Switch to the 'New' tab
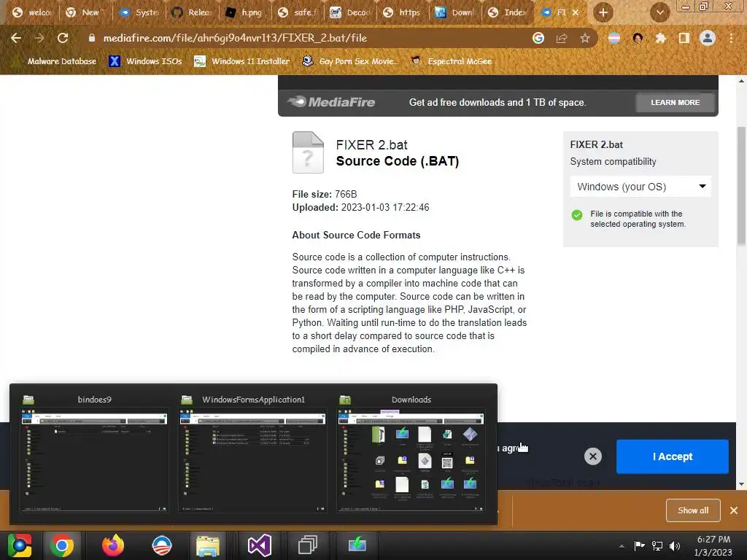 coord(86,12)
